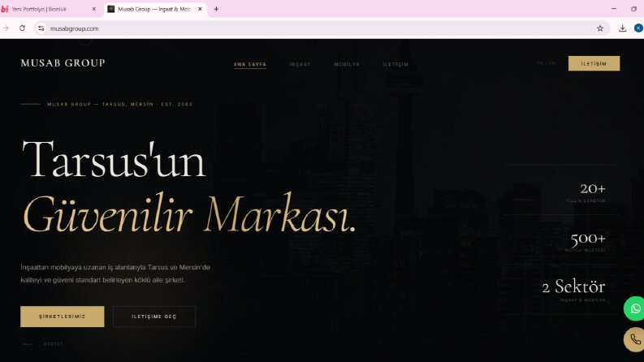Go to ANA SAYFA nav item
The image size is (644, 362).
click(x=249, y=64)
